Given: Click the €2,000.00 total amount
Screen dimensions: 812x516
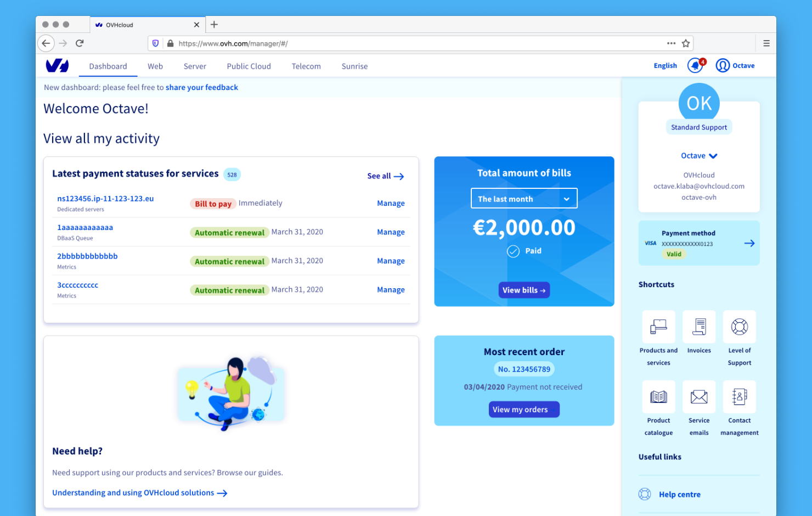Looking at the screenshot, I should click(x=524, y=227).
